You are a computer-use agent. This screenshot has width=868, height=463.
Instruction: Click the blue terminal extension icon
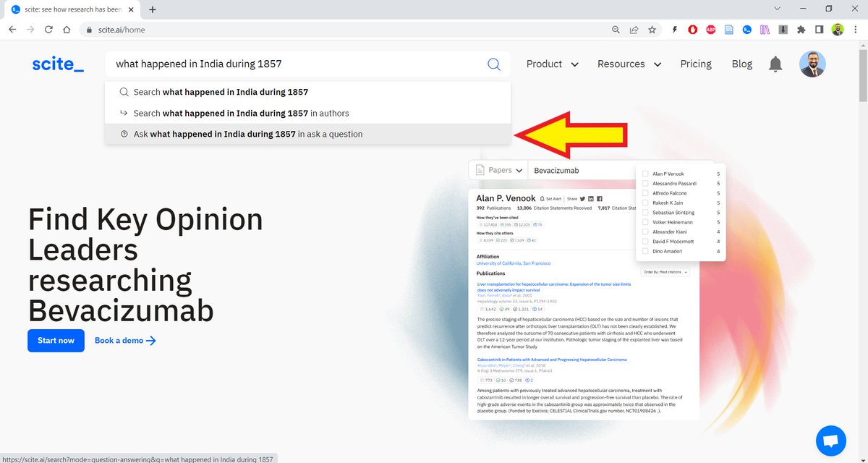tap(747, 30)
